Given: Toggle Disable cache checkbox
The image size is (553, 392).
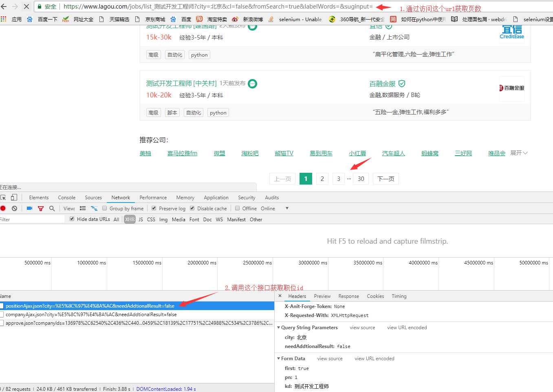Looking at the screenshot, I should coord(192,208).
